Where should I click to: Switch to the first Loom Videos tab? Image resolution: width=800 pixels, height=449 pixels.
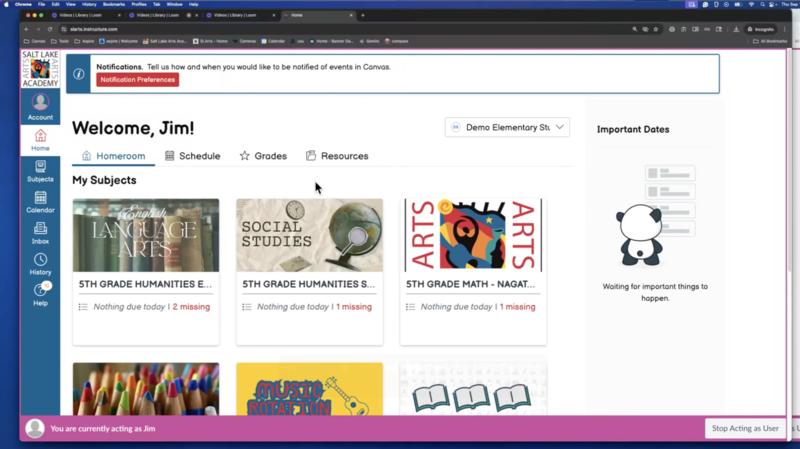pyautogui.click(x=84, y=15)
